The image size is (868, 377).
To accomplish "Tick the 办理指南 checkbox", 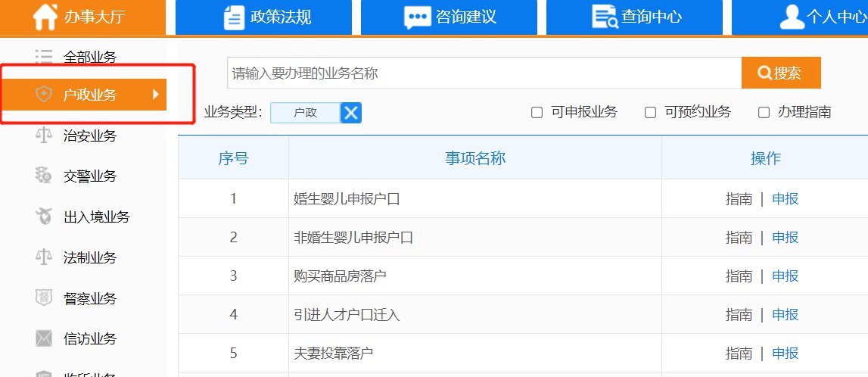I will [x=764, y=113].
